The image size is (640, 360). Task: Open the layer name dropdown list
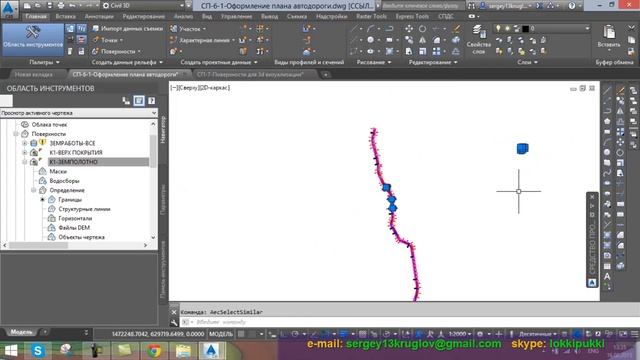(x=587, y=29)
